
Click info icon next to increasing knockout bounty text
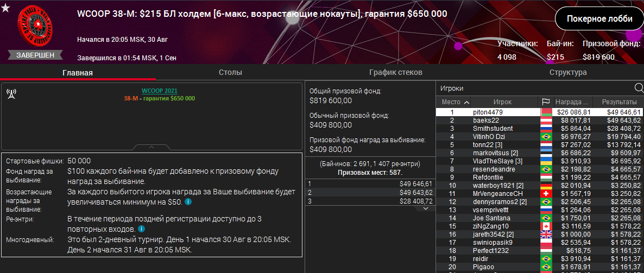tap(188, 201)
